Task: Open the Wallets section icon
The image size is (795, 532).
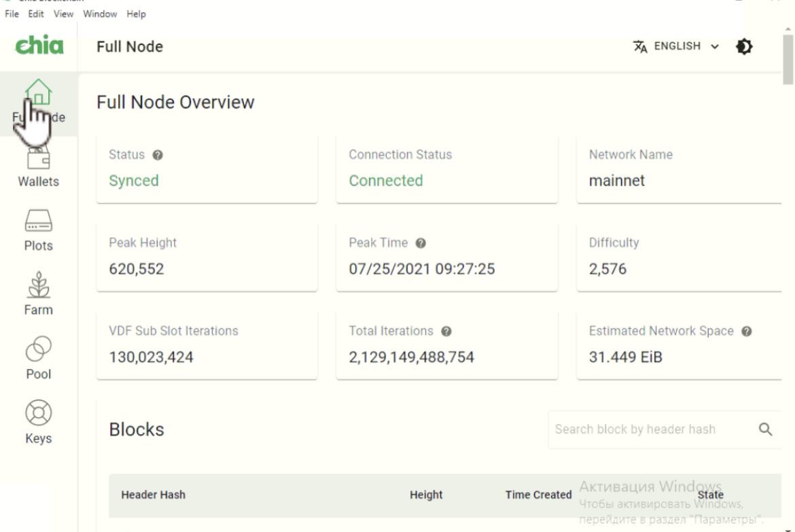Action: tap(39, 158)
